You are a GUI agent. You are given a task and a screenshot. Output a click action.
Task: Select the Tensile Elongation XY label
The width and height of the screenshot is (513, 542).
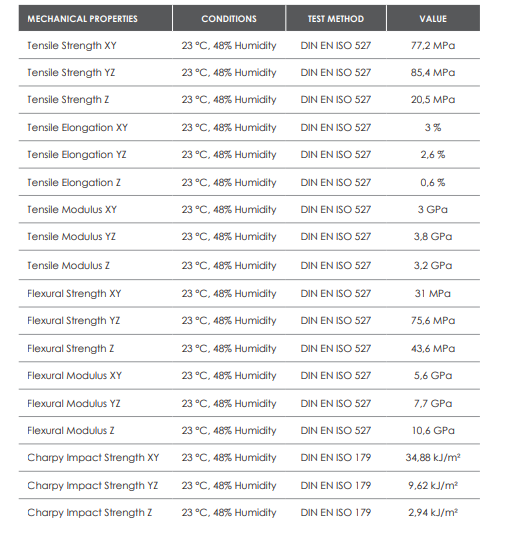77,128
